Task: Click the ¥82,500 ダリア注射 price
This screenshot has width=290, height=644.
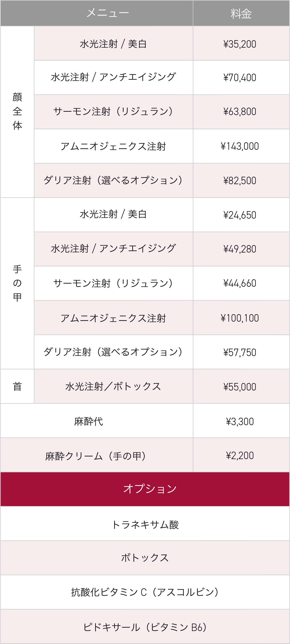Action: (x=240, y=181)
